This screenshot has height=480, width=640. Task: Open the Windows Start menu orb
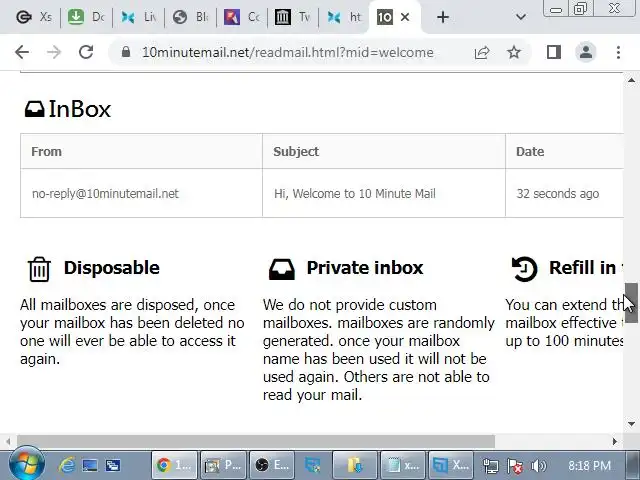click(x=27, y=465)
